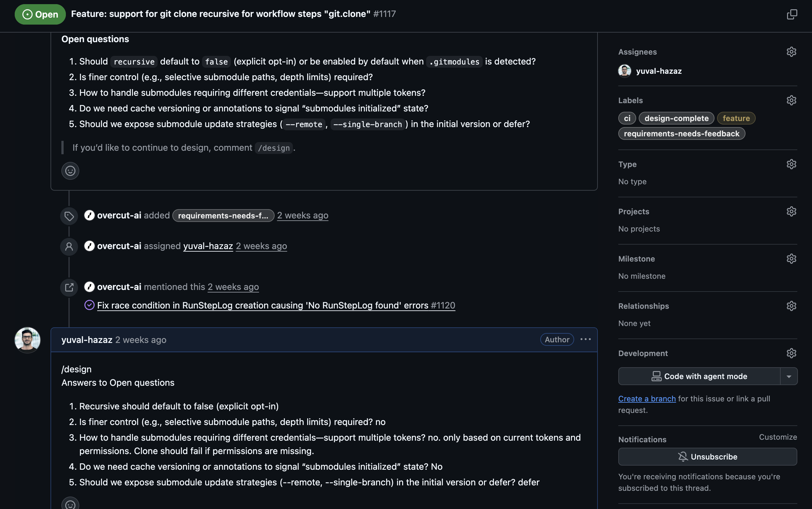Click Unsubscribe notifications button
Viewport: 812px width, 509px height.
click(707, 457)
